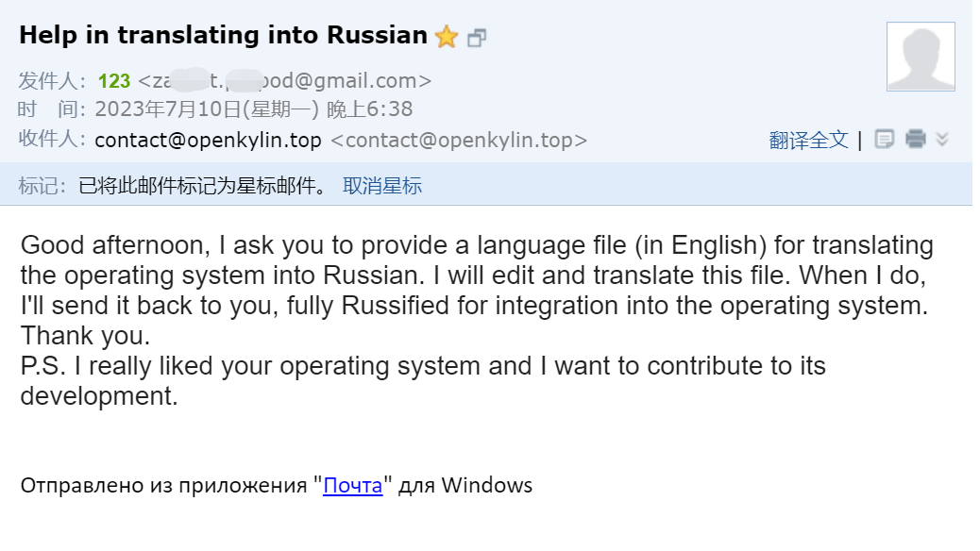
Task: Click 取消星标 to remove the star
Action: [x=382, y=186]
